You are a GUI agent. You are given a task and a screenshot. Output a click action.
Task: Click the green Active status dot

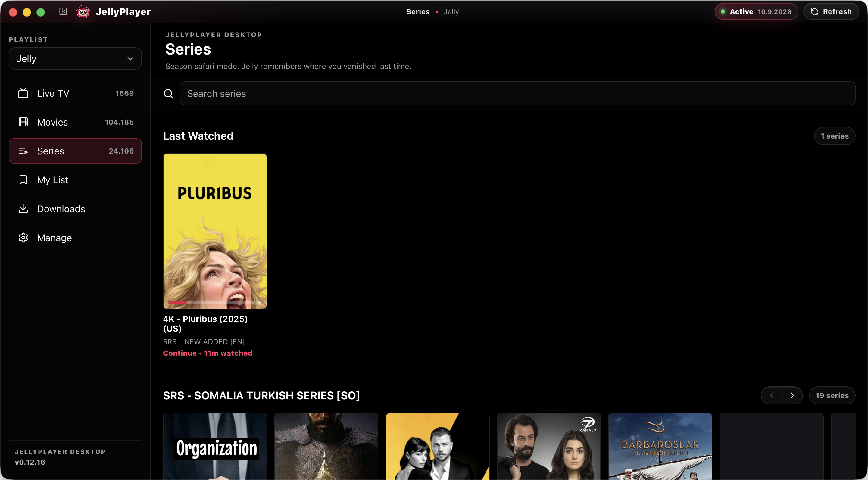coord(723,12)
